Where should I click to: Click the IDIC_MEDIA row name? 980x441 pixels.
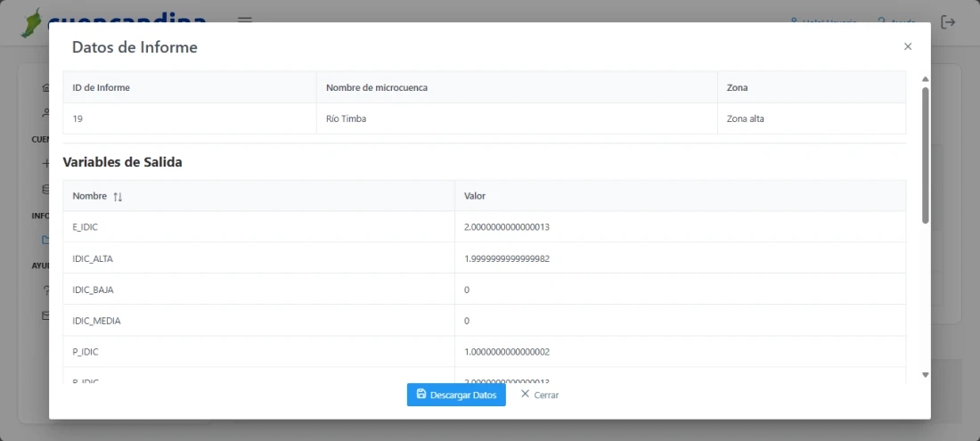click(x=96, y=321)
